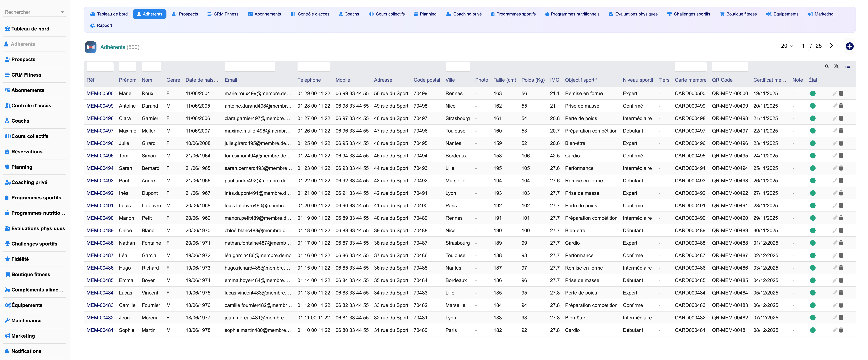Toggle the État status dot for MEM-00483

click(812, 305)
